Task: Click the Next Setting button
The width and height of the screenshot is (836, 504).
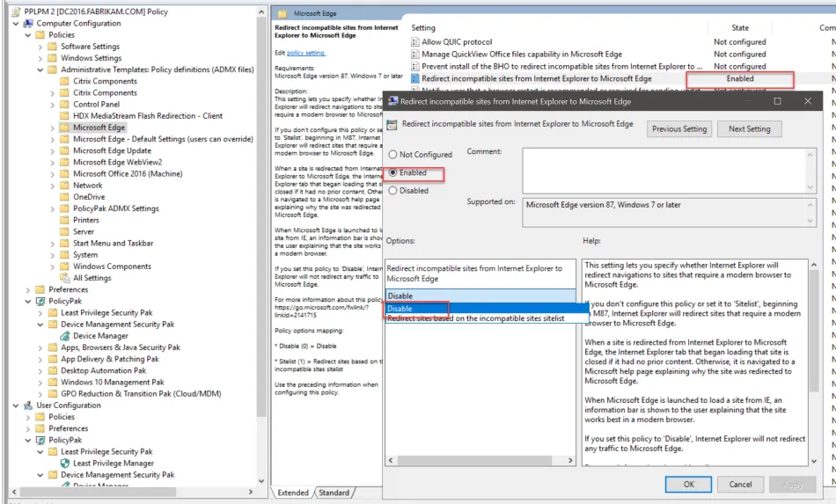Action: 749,129
